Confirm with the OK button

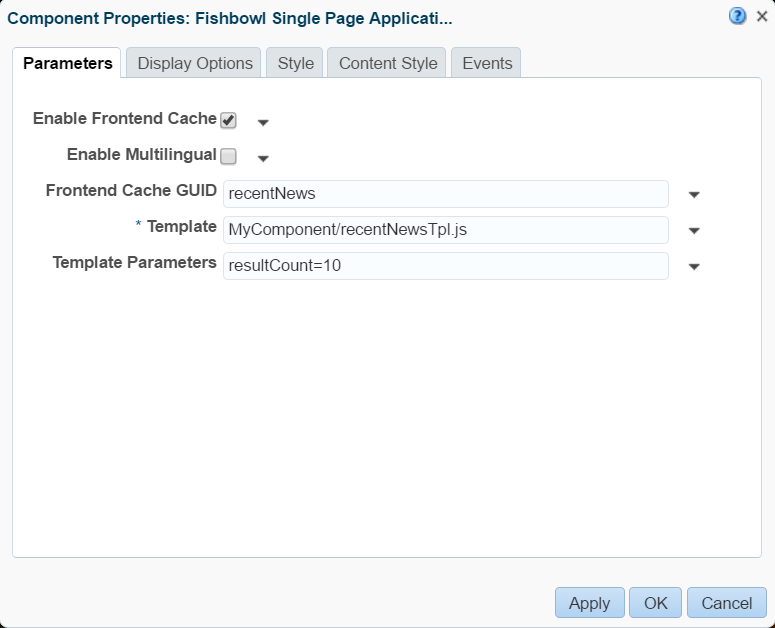coord(655,603)
